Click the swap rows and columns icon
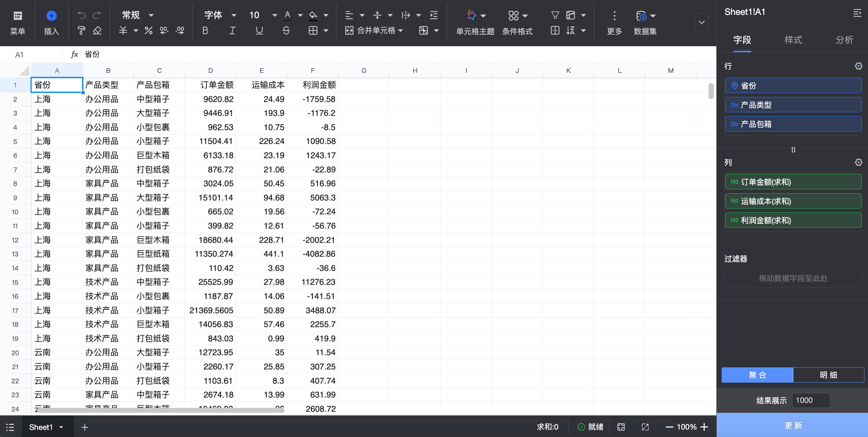Screen dimensions: 868x437 pos(793,150)
